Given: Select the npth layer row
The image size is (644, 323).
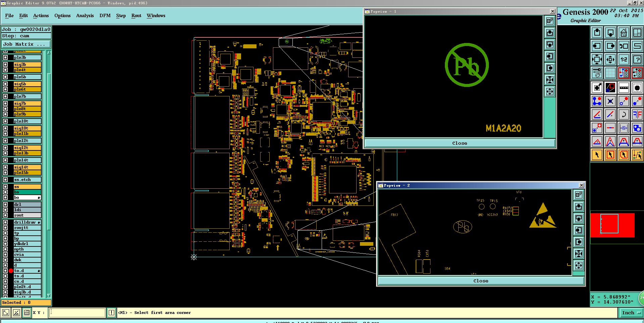Looking at the screenshot, I should (27, 249).
